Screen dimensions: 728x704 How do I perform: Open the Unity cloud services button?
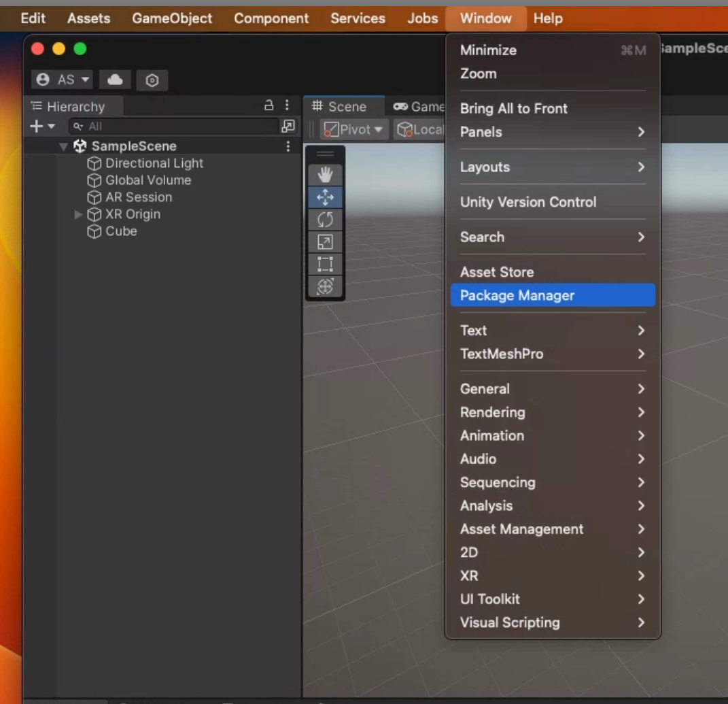115,80
